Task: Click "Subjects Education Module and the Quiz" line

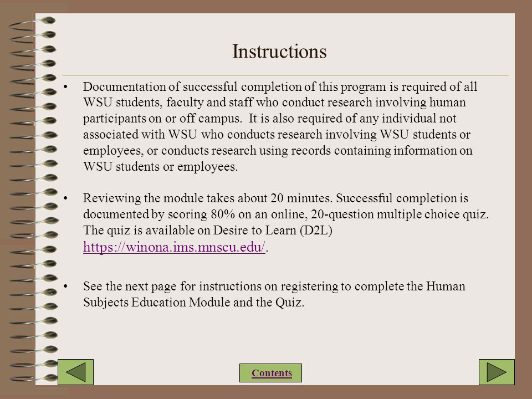Action: click(194, 303)
